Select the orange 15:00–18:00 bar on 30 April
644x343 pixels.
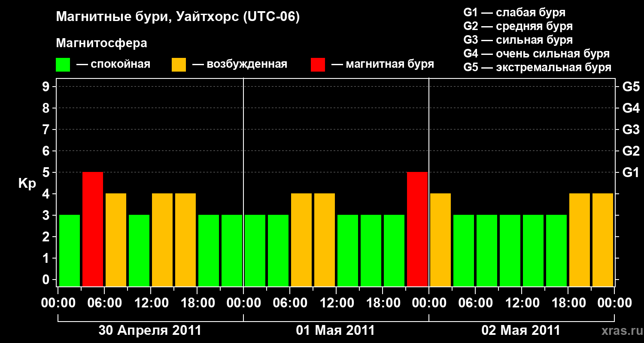click(x=185, y=240)
